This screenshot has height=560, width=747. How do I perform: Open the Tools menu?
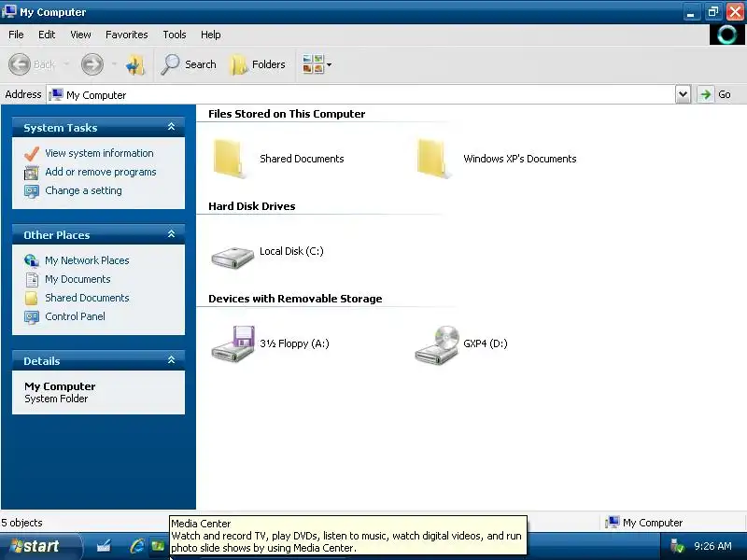click(x=175, y=35)
